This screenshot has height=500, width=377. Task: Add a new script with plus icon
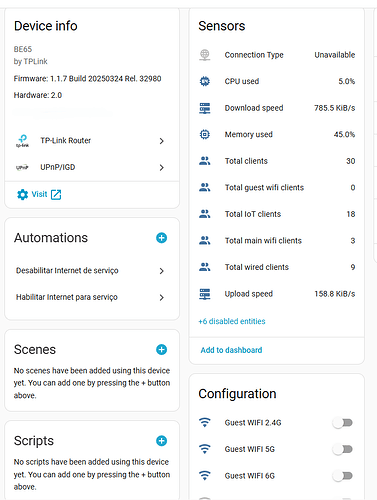[162, 441]
